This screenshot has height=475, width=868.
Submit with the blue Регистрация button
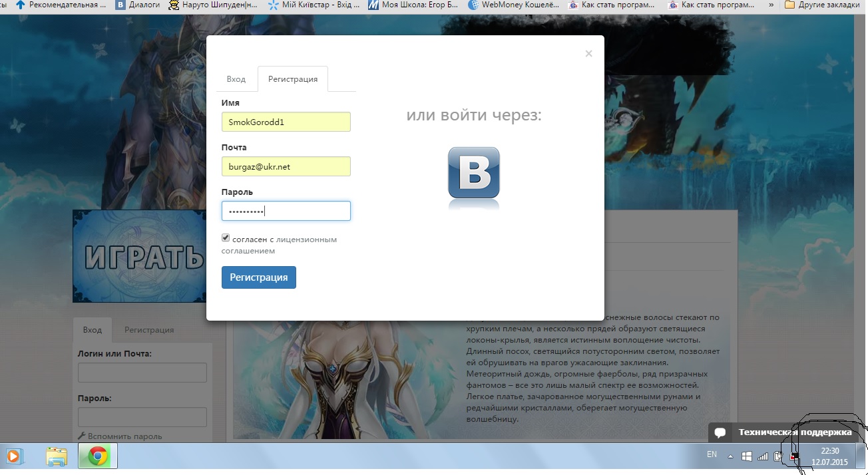259,277
